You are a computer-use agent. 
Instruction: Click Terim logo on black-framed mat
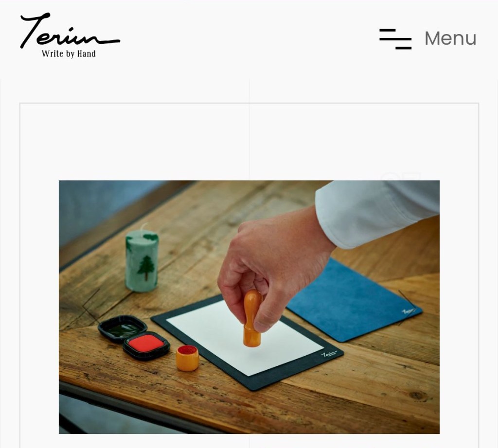click(329, 354)
